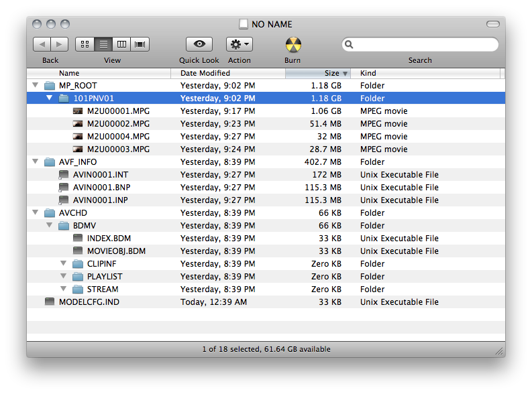Collapse the BDMV folder disclosure triangle

[49, 226]
